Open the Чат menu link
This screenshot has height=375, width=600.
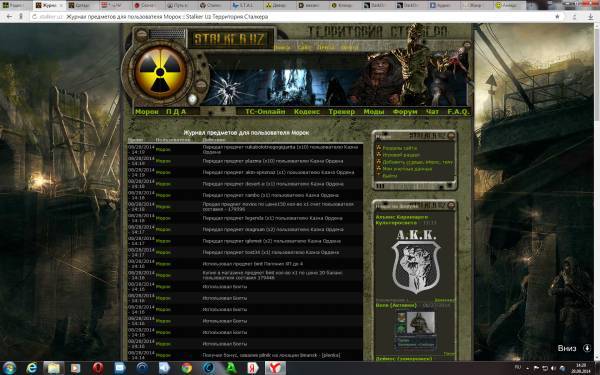pyautogui.click(x=432, y=112)
